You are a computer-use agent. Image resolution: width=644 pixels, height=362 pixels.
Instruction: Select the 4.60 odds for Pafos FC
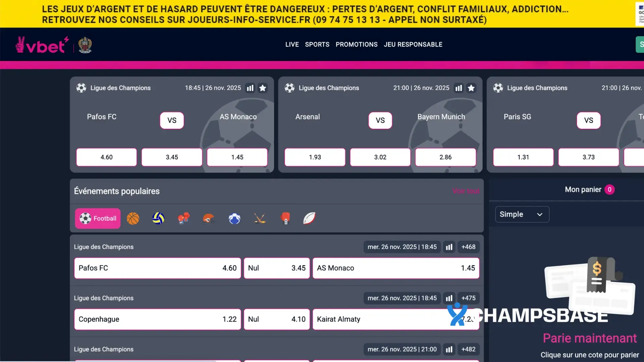coord(106,157)
